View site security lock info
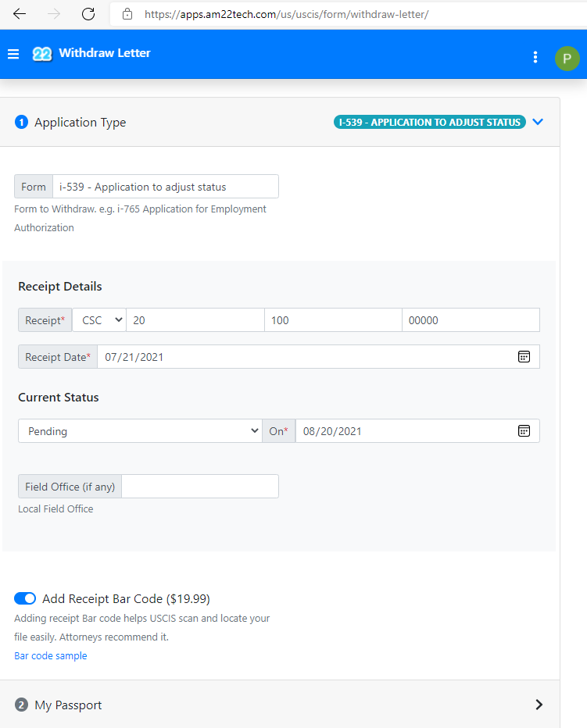Viewport: 587px width, 728px height. click(x=127, y=14)
